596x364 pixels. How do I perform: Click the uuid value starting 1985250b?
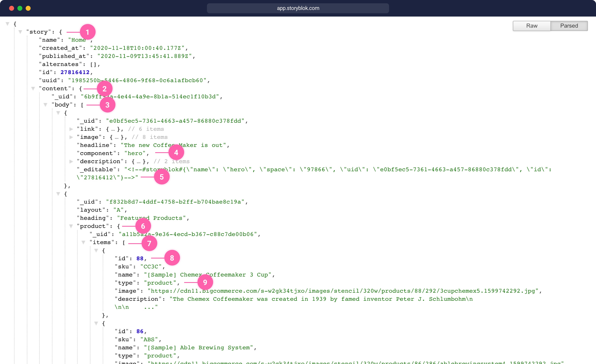click(137, 80)
